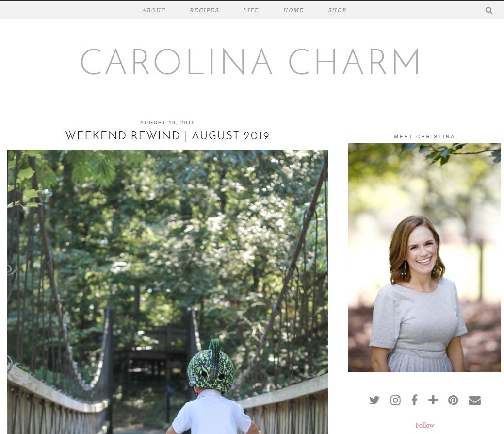This screenshot has width=504, height=434.
Task: Open the Weekend Rewind August 2019 post title
Action: [x=167, y=135]
